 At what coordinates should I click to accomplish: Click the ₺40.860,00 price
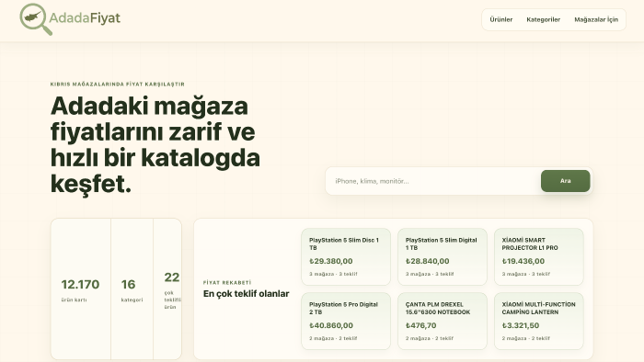[x=331, y=325]
